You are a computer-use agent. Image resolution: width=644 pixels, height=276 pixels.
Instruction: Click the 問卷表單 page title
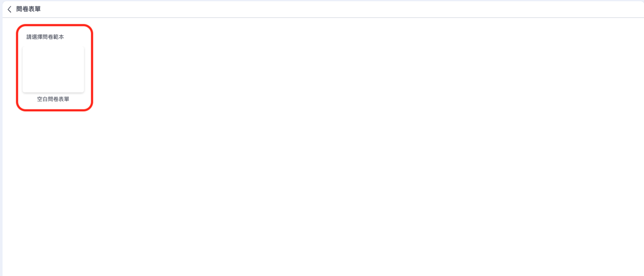click(x=29, y=9)
